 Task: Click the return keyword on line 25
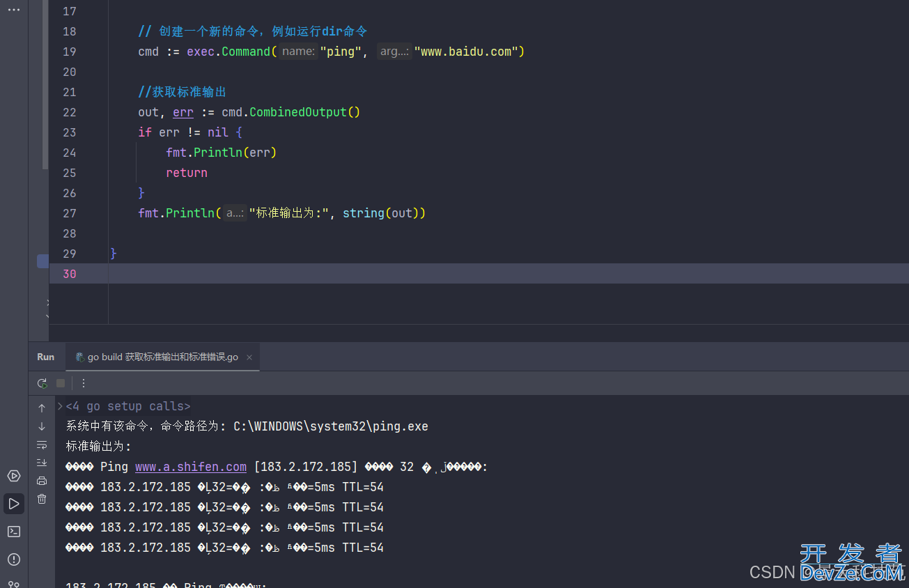(x=187, y=173)
